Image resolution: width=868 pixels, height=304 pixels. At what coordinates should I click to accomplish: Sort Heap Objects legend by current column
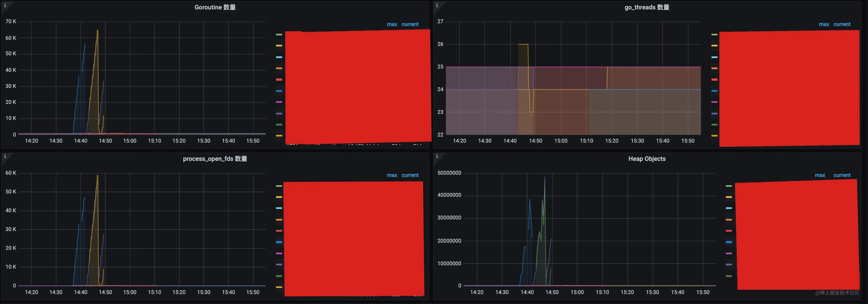pos(842,175)
